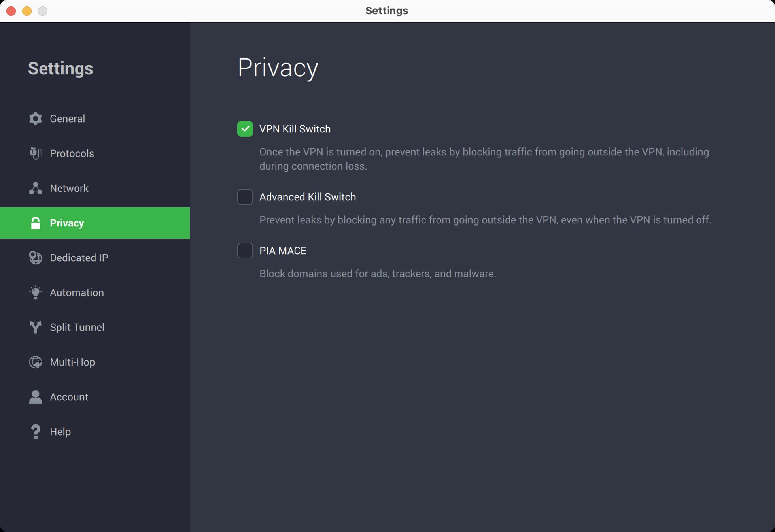Click the Split Tunnel fork icon
Image resolution: width=775 pixels, height=532 pixels.
tap(35, 327)
